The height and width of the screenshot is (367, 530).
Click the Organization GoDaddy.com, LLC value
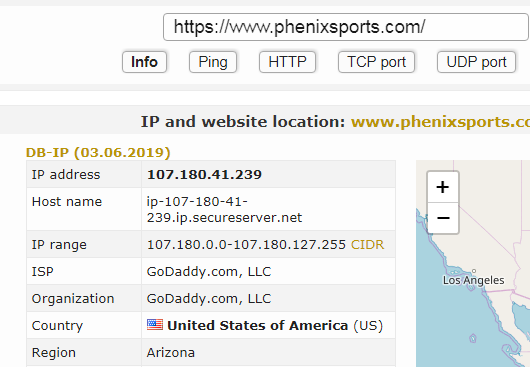pyautogui.click(x=209, y=299)
